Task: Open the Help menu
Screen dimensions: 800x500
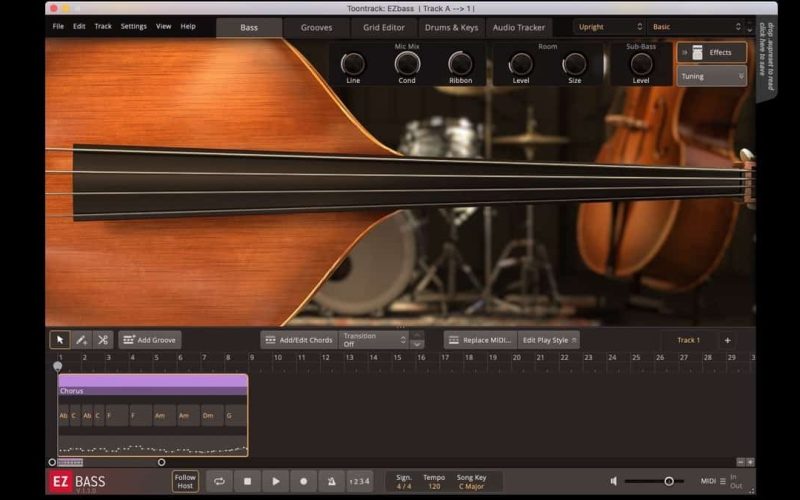Action: (x=188, y=26)
